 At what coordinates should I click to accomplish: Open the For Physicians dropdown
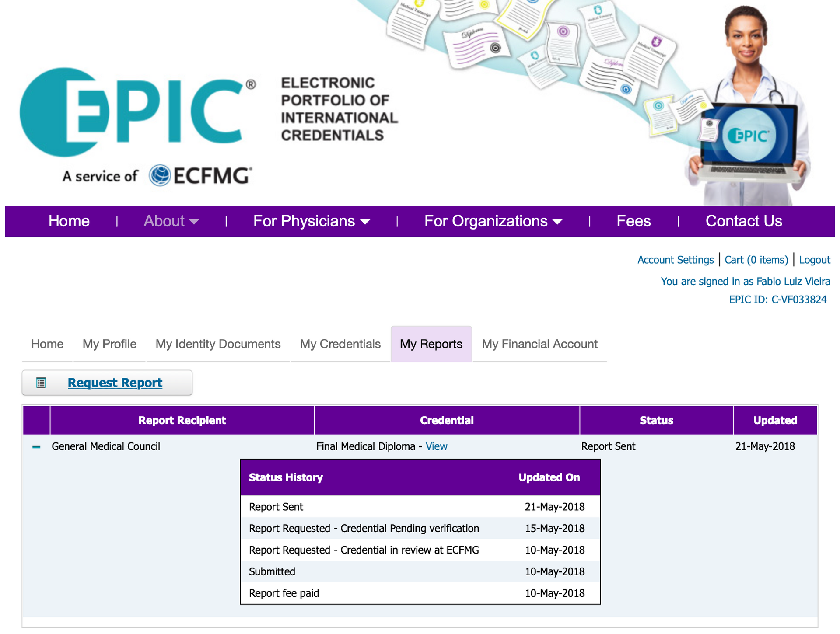point(311,221)
